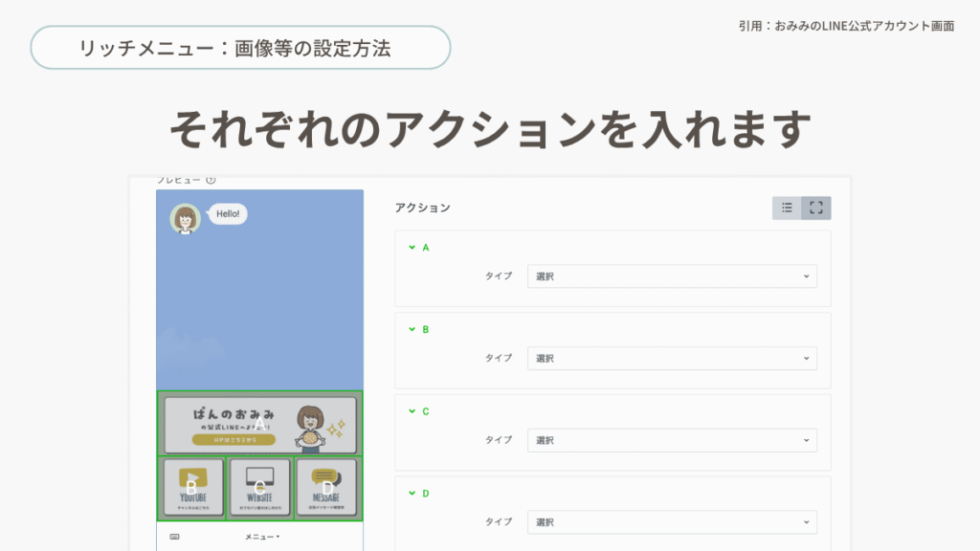Tap the keyboard icon in preview footer
The width and height of the screenshot is (980, 551).
click(174, 537)
